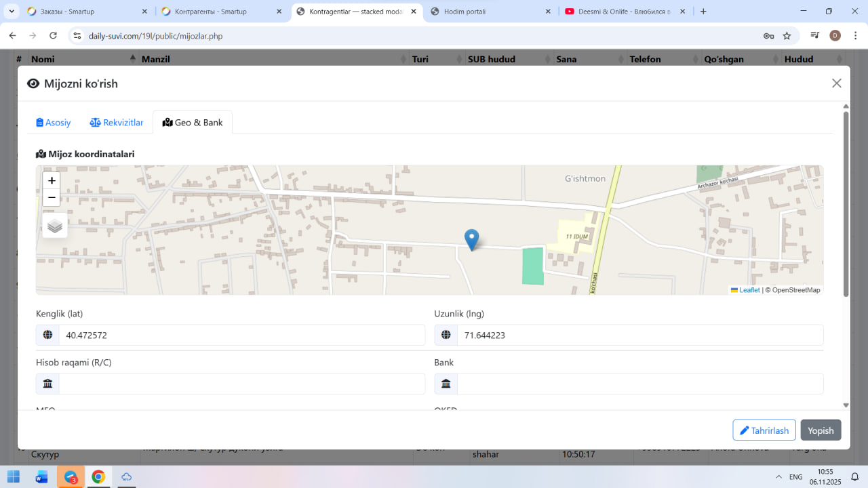Zoom out on the map
Image resolution: width=868 pixels, height=488 pixels.
(x=52, y=198)
